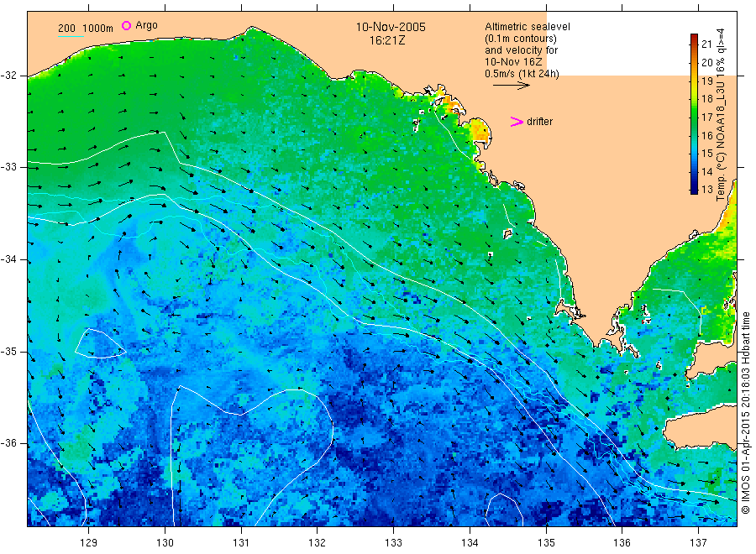Click the latitude axis label -32

click(x=9, y=76)
